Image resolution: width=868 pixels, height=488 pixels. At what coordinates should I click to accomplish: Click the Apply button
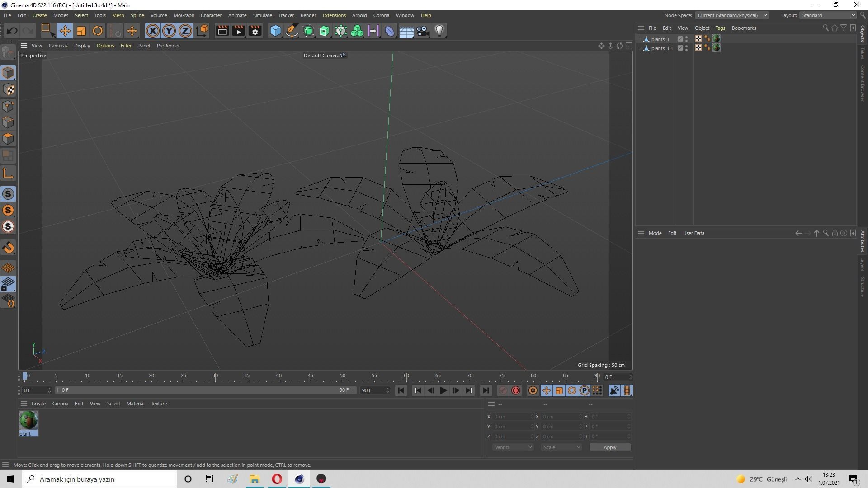[x=610, y=447]
